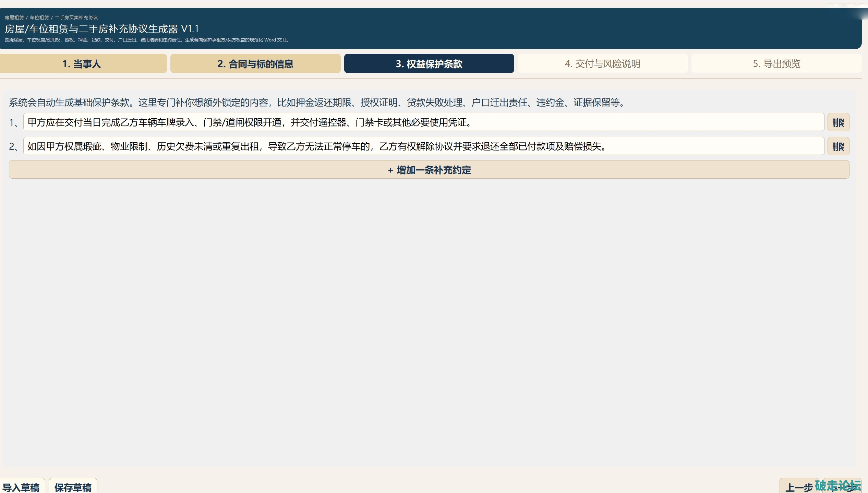Click '车位租赁' in breadcrumb
868x493 pixels.
pyautogui.click(x=39, y=17)
